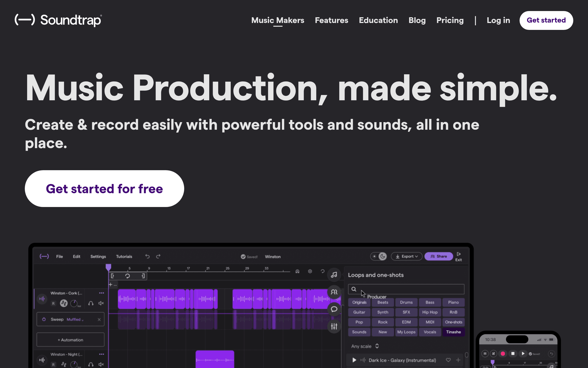Open the collaborators people icon
Image resolution: width=588 pixels, height=368 pixels.
tap(334, 292)
